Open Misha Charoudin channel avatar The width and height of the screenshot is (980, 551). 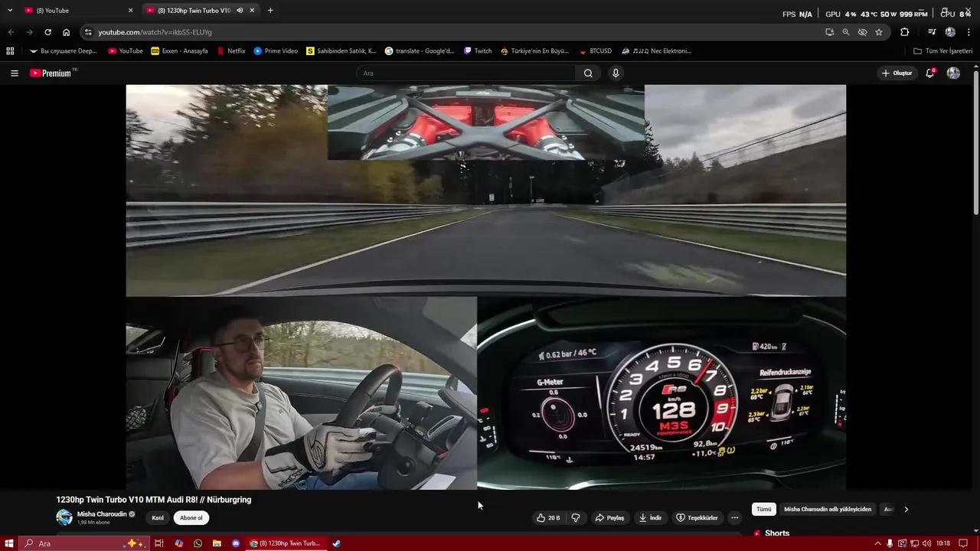[x=64, y=517]
